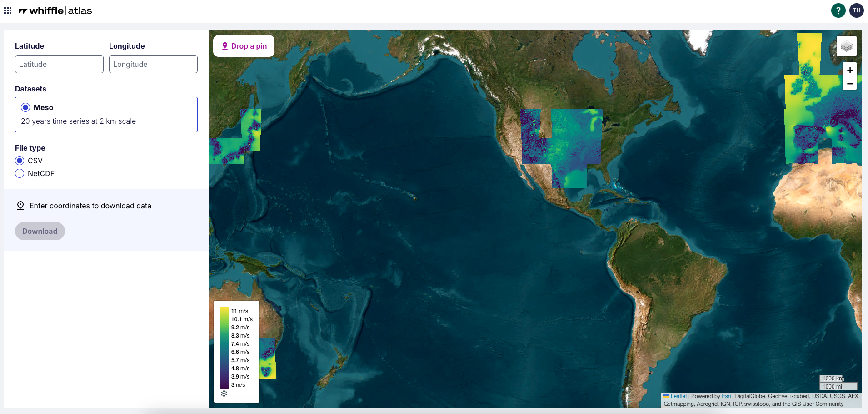Click the Whiffle Atlas logo
This screenshot has width=868, height=414.
[55, 10]
